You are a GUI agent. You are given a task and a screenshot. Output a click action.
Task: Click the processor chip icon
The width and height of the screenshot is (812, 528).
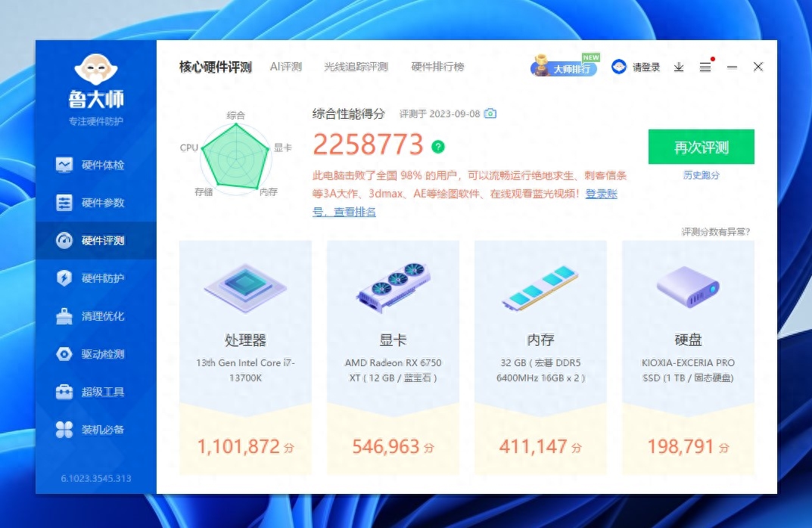click(245, 287)
